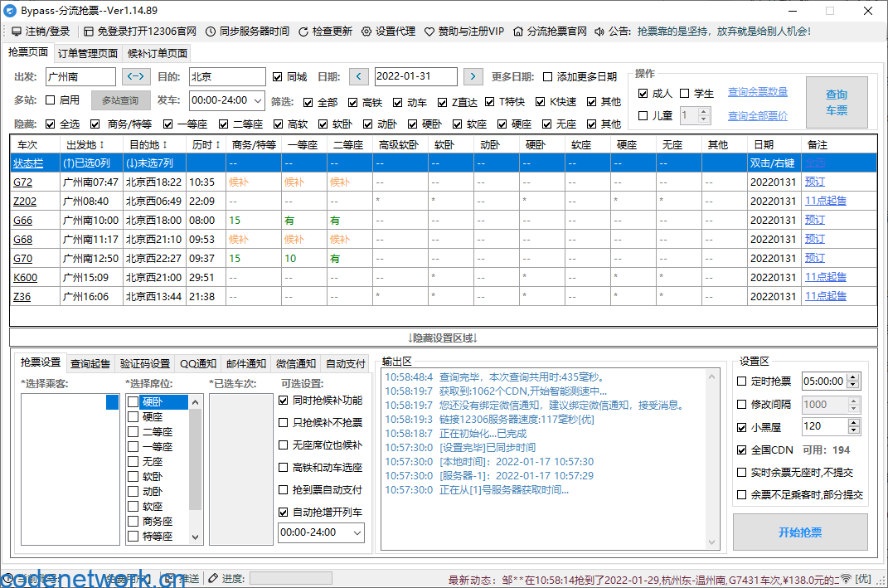Open 微信通知 tab

click(x=296, y=364)
